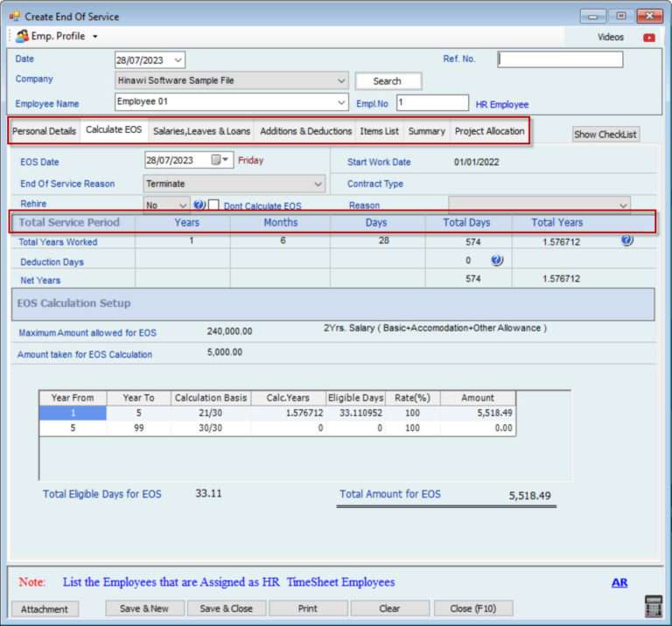Click the Emp. Profile user icon
Viewport: 672px width, 626px height.
coord(22,37)
